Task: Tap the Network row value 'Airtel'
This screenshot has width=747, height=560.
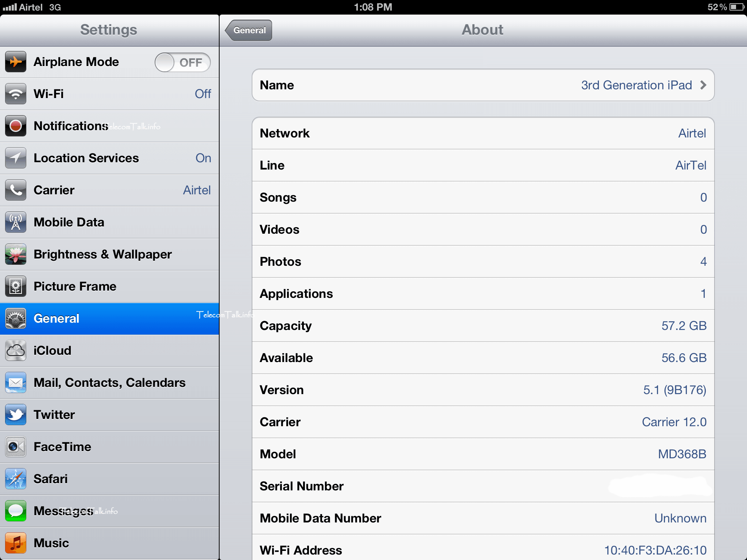Action: (692, 133)
